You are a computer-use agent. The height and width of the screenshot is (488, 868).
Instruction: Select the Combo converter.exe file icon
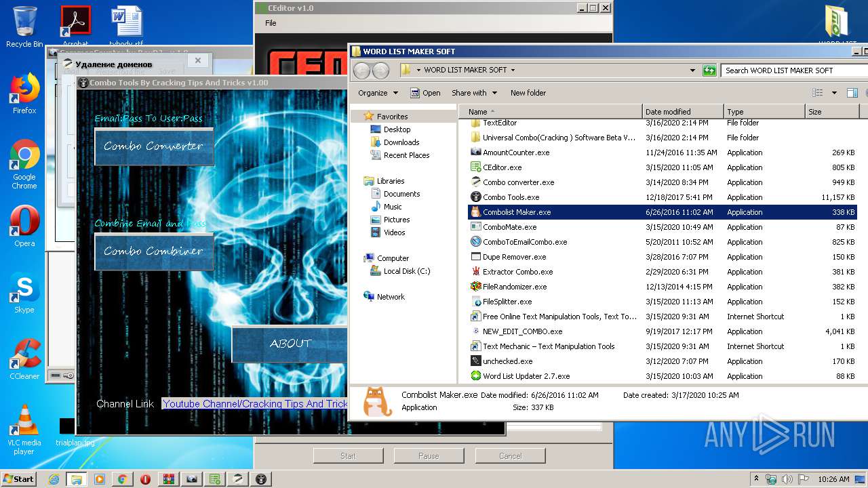pyautogui.click(x=475, y=182)
